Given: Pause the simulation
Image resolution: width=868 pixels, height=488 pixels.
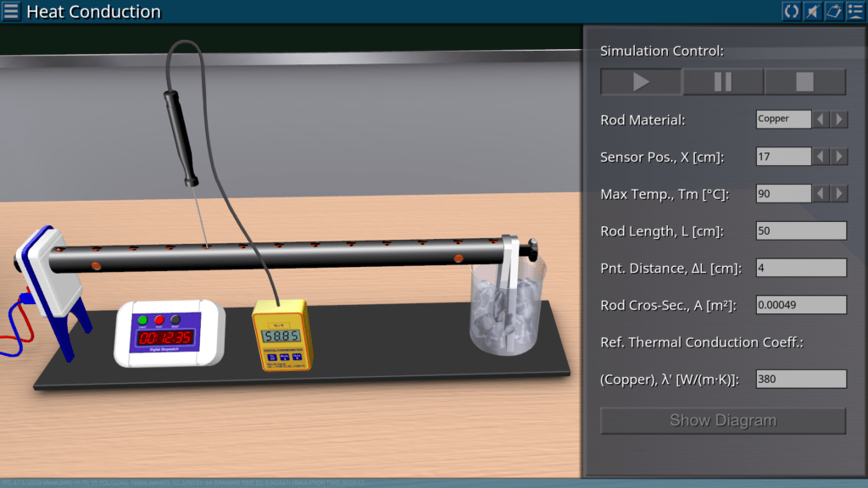Looking at the screenshot, I should point(723,82).
